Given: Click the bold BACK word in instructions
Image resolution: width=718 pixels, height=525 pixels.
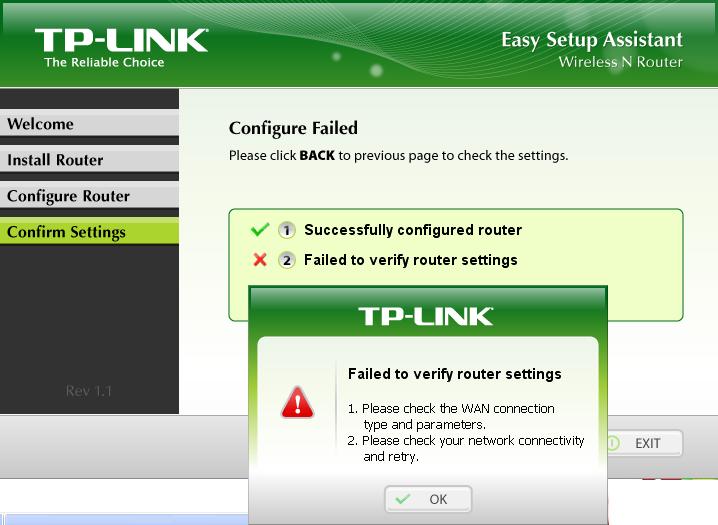Looking at the screenshot, I should tap(317, 156).
